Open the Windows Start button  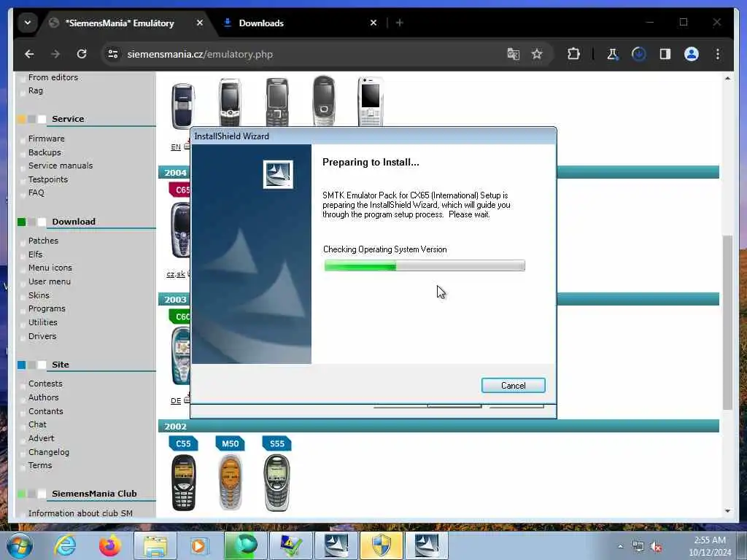(19, 545)
